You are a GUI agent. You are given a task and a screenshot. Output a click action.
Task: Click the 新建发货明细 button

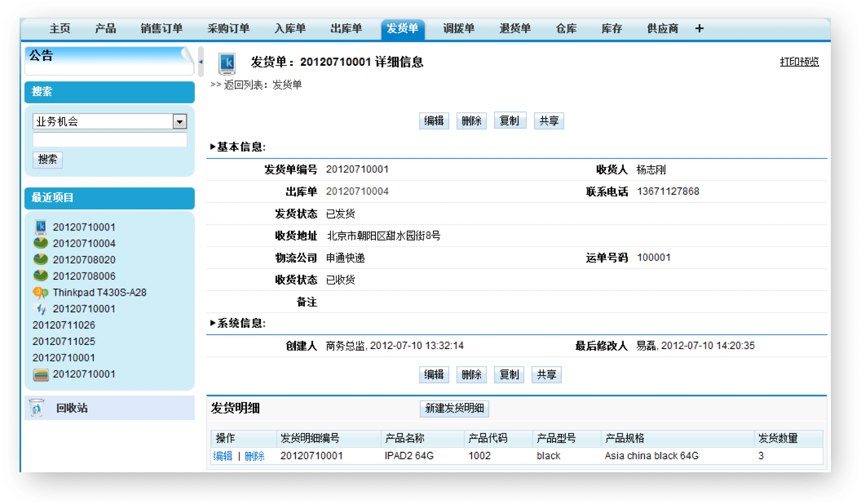(454, 408)
